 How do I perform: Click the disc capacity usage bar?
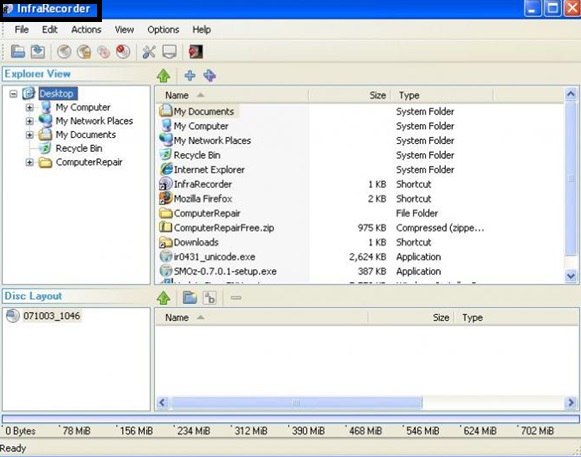290,419
